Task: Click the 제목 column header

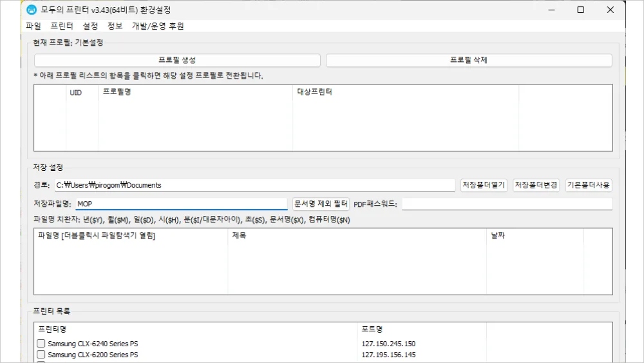Action: click(357, 235)
